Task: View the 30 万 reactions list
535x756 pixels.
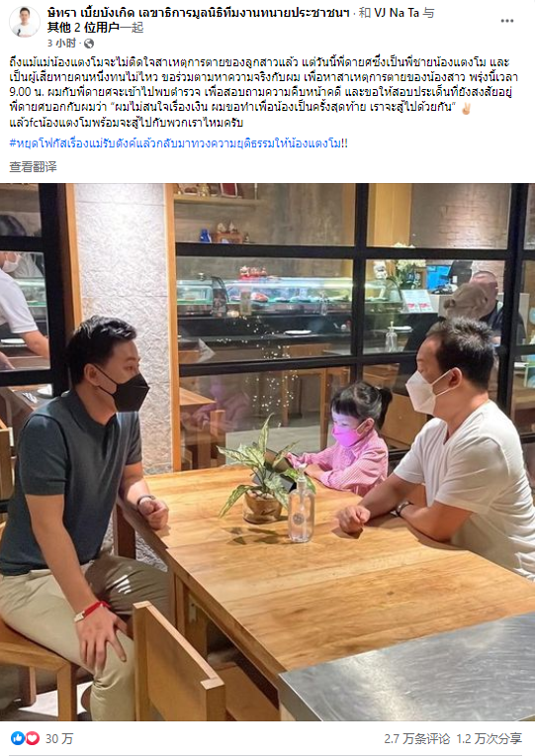Action: (x=59, y=738)
